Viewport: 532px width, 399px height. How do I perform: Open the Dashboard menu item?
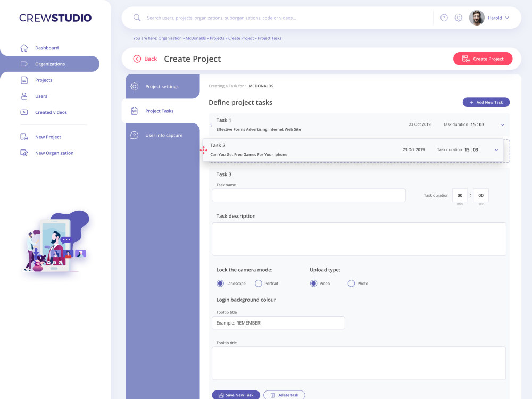(x=47, y=48)
